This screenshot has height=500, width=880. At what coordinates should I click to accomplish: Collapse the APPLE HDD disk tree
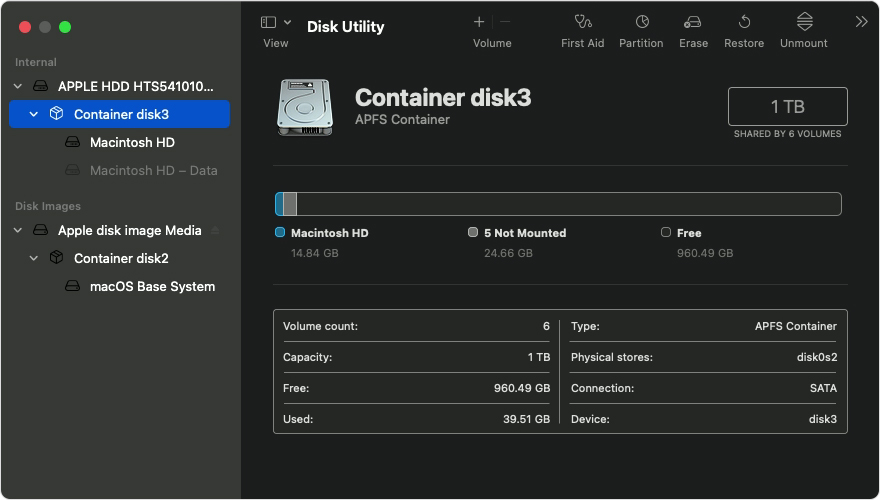[x=19, y=87]
